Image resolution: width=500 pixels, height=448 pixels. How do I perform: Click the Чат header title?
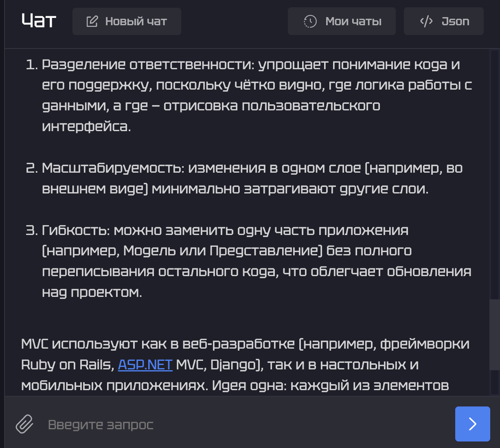pyautogui.click(x=39, y=21)
